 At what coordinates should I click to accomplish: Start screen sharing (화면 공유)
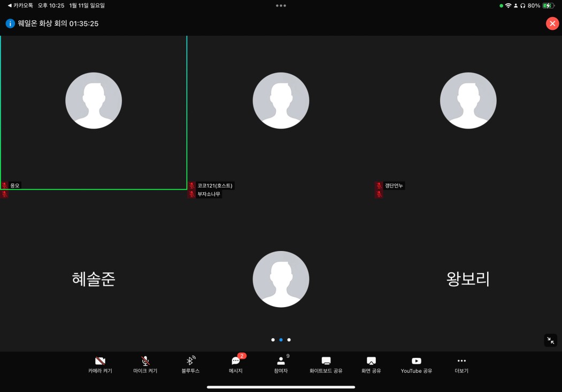point(371,364)
